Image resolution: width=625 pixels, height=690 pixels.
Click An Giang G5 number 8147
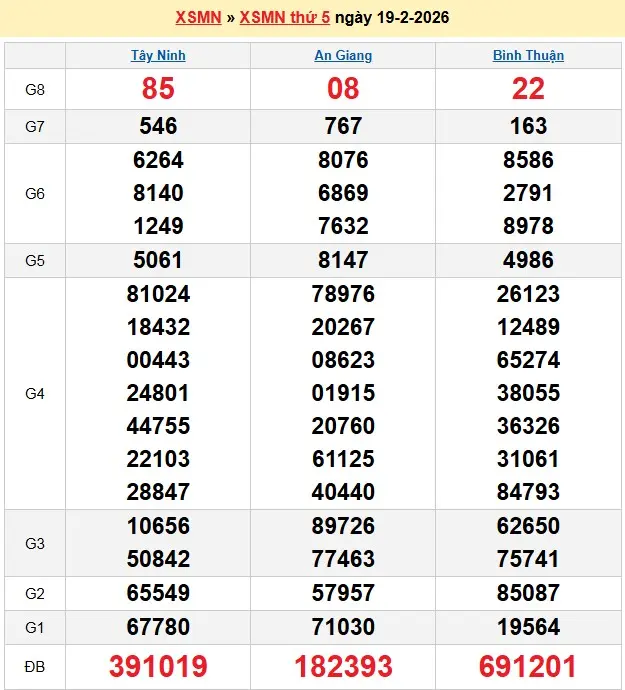343,260
